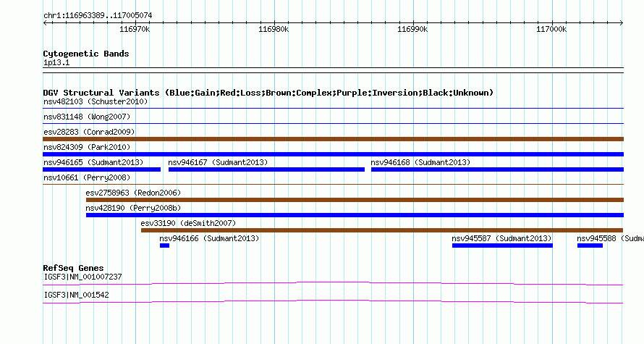Open the nsv428190 (Perry2008b) label
Image resolution: width=644 pixels, height=344 pixels.
pyautogui.click(x=133, y=208)
